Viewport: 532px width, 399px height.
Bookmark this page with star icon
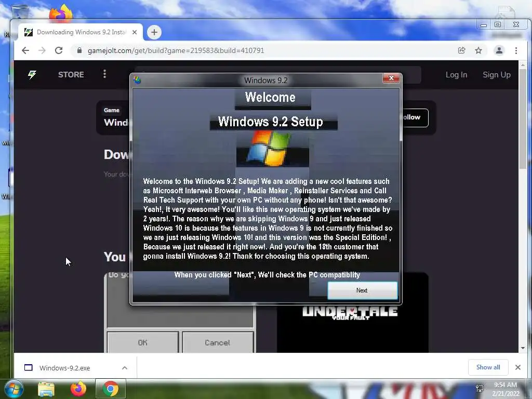point(478,50)
